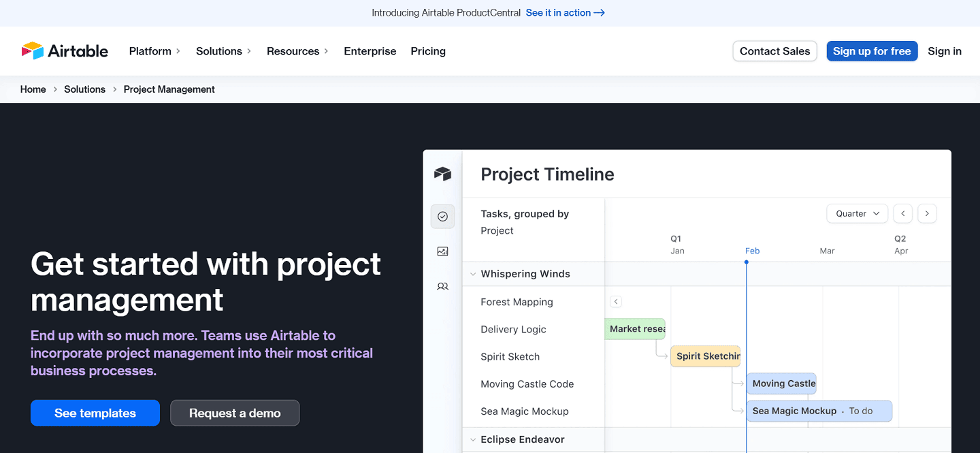The height and width of the screenshot is (453, 980).
Task: Click the next period arrow button
Action: tap(927, 213)
